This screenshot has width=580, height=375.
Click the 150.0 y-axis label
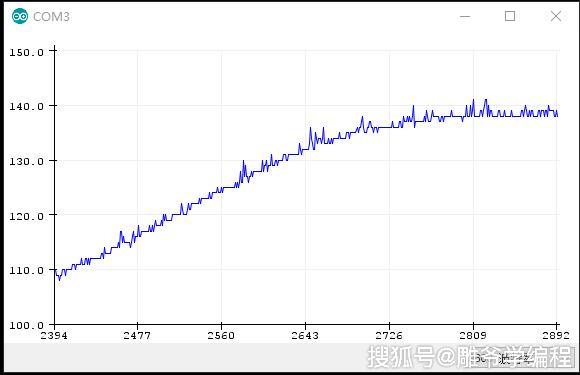click(x=27, y=53)
